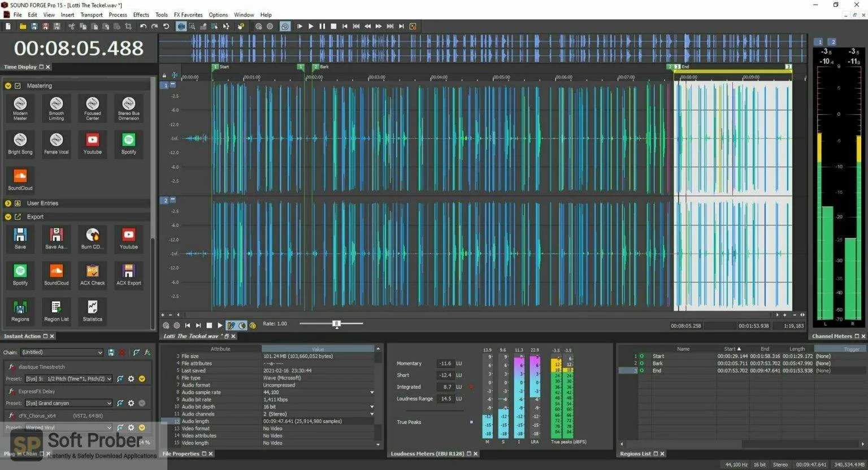Image resolution: width=868 pixels, height=470 pixels.
Task: Launch the Burn CD export action
Action: [x=93, y=238]
